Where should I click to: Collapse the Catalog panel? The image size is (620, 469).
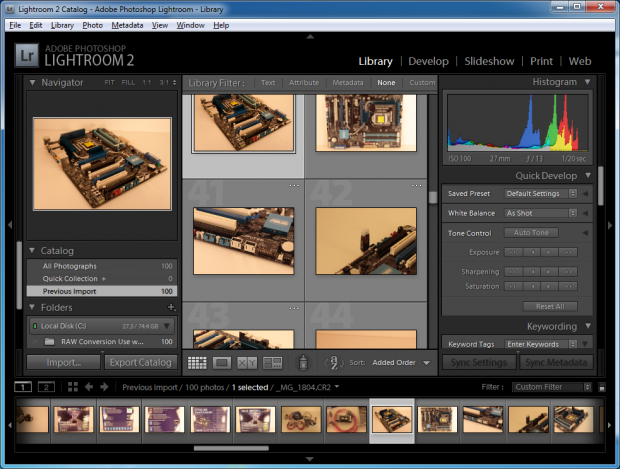pyautogui.click(x=32, y=250)
